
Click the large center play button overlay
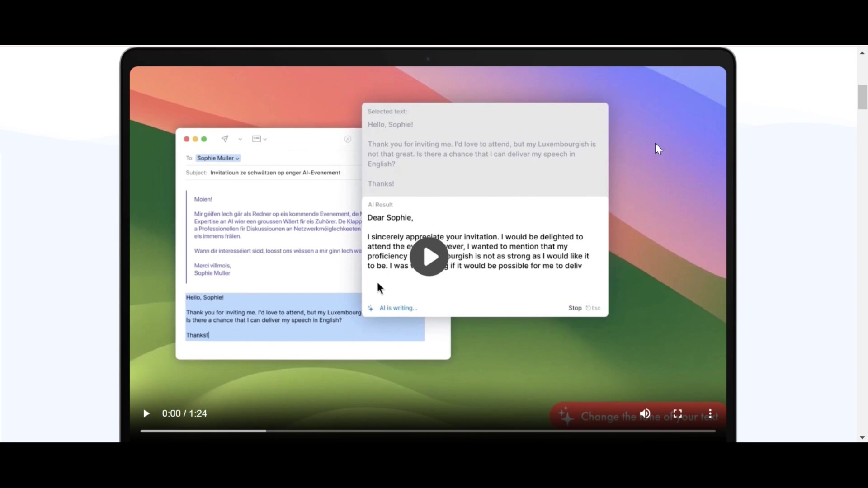(x=429, y=257)
